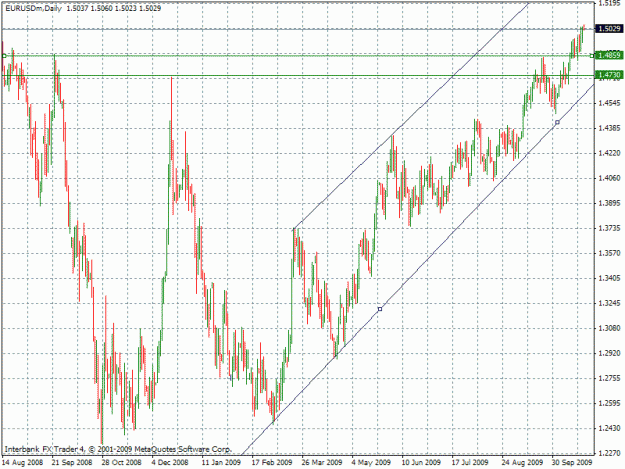This screenshot has height=469, width=625.
Task: Select the 11 Jan 2009 date label
Action: (221, 463)
